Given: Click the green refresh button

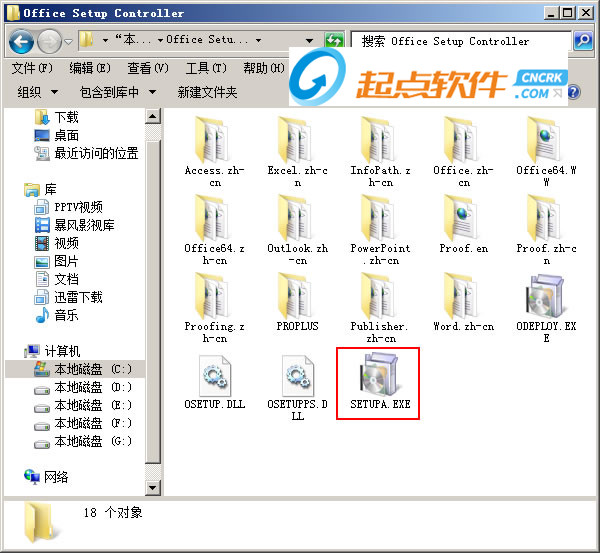Looking at the screenshot, I should (334, 40).
